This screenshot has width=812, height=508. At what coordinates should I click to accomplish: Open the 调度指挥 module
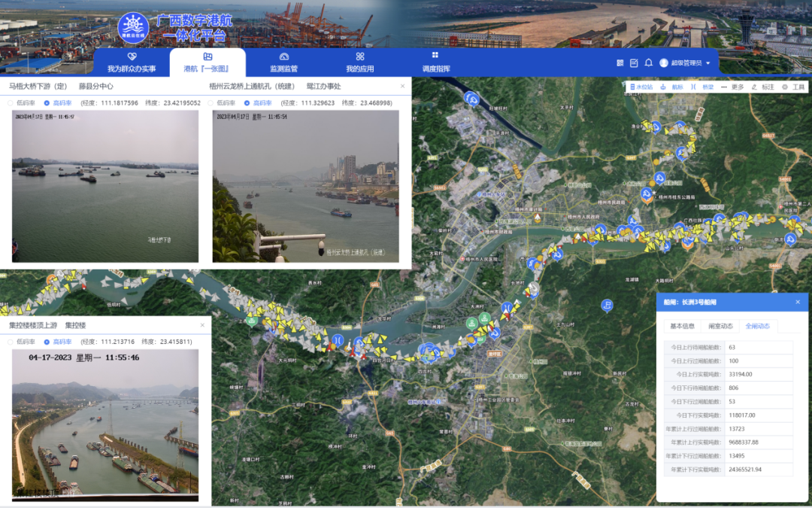(x=435, y=62)
